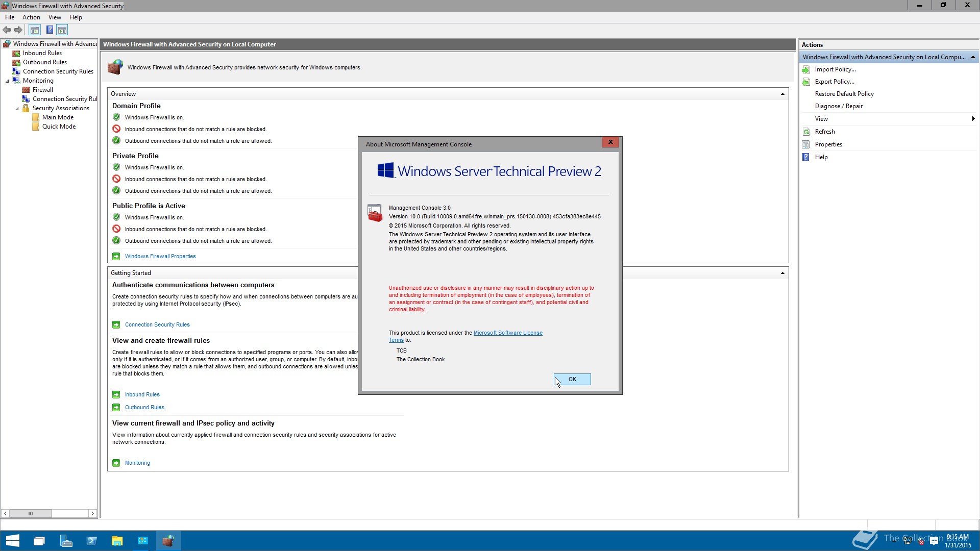Image resolution: width=980 pixels, height=551 pixels.
Task: Click Help in the Actions pane
Action: pyautogui.click(x=821, y=157)
